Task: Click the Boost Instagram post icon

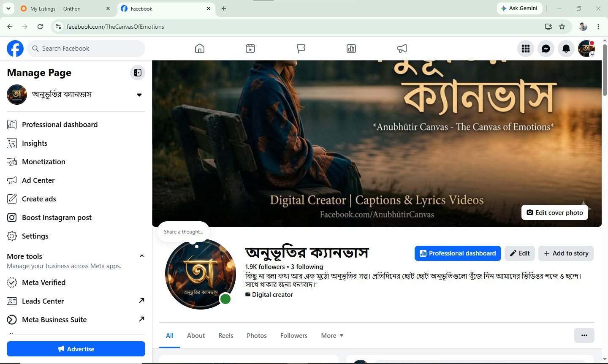Action: pyautogui.click(x=12, y=217)
